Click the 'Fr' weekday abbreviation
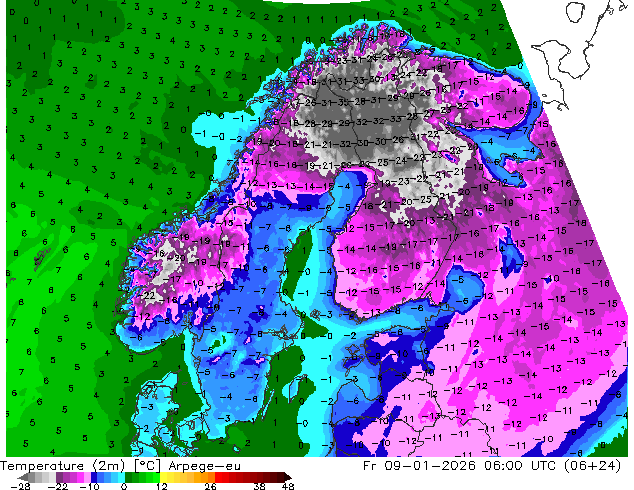Screen dimensions: 634x490 pyautogui.click(x=370, y=466)
